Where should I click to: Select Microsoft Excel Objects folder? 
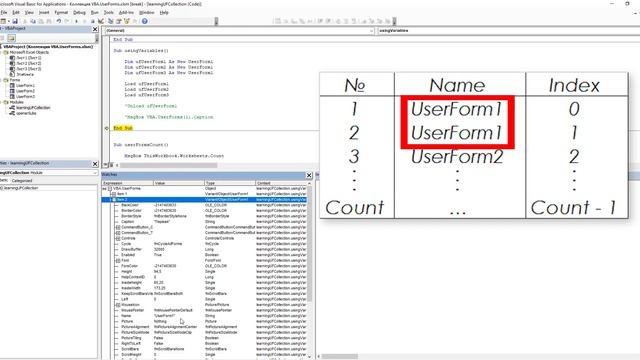click(x=29, y=52)
